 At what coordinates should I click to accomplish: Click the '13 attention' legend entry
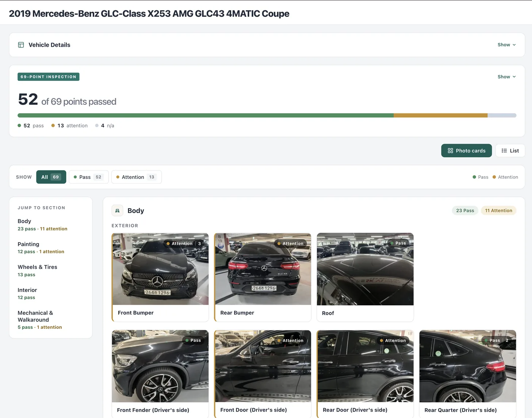coord(70,126)
